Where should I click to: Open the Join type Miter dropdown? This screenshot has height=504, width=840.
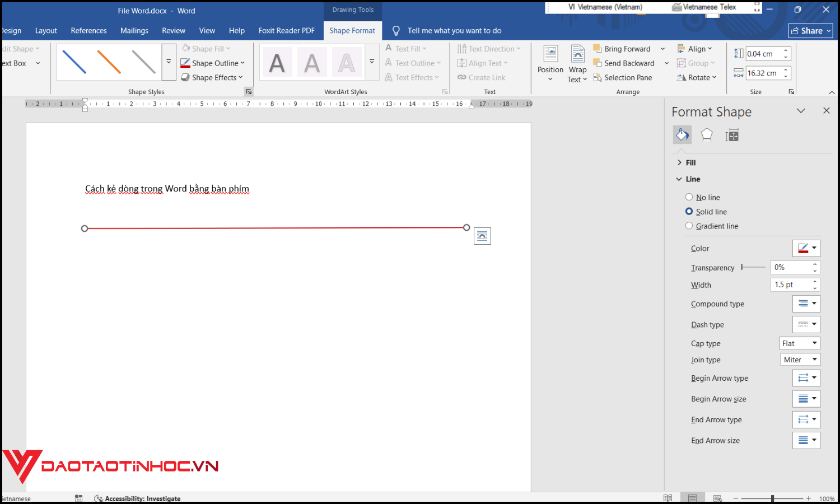click(x=800, y=360)
